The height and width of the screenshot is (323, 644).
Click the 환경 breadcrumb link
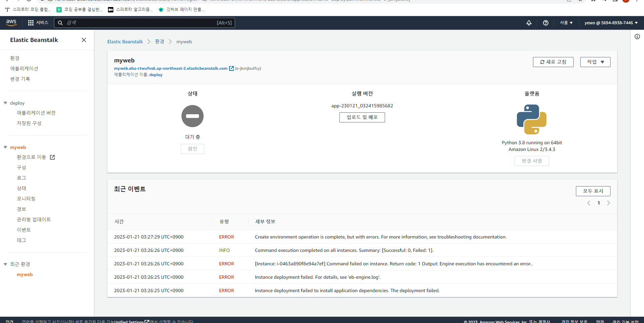[x=160, y=42]
